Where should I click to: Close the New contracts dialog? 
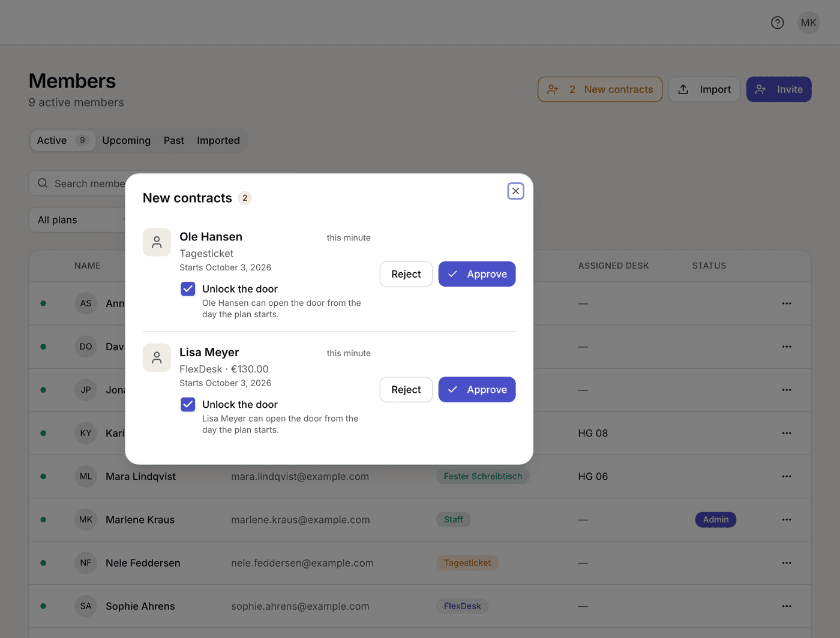(516, 191)
